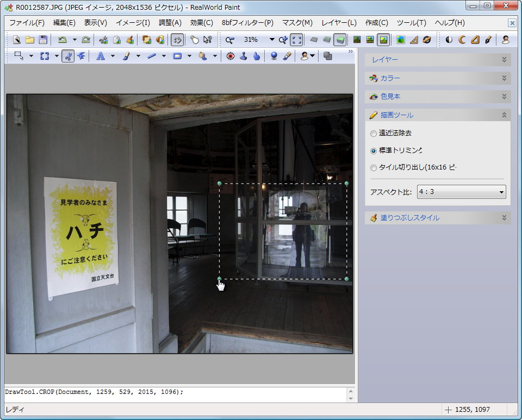Open the Brush tool options arrow
The width and height of the screenshot is (522, 420).
(138, 56)
